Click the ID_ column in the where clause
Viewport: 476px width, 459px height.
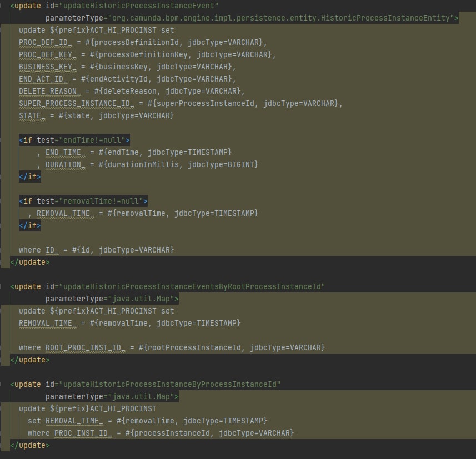click(52, 250)
